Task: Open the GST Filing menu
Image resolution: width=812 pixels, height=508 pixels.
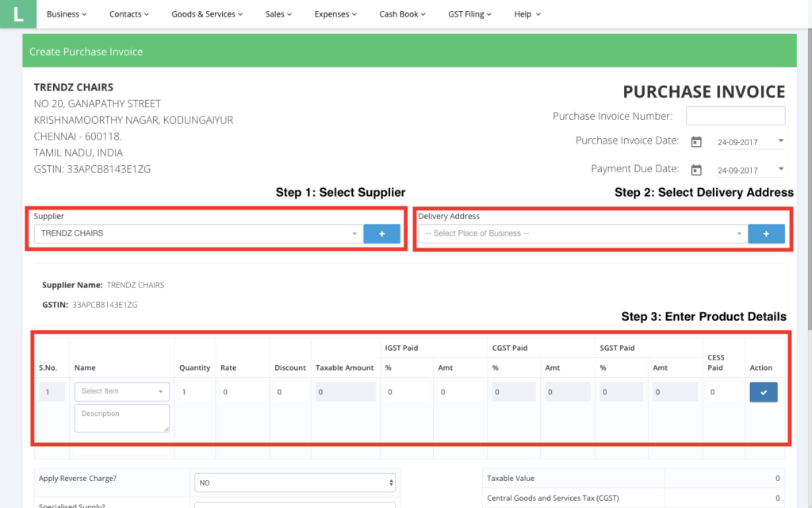Action: (x=469, y=13)
